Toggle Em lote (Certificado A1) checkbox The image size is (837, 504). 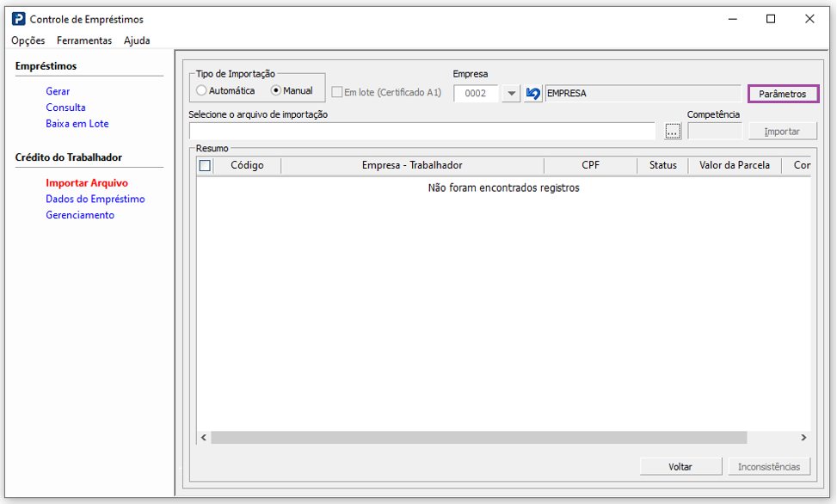pos(337,92)
